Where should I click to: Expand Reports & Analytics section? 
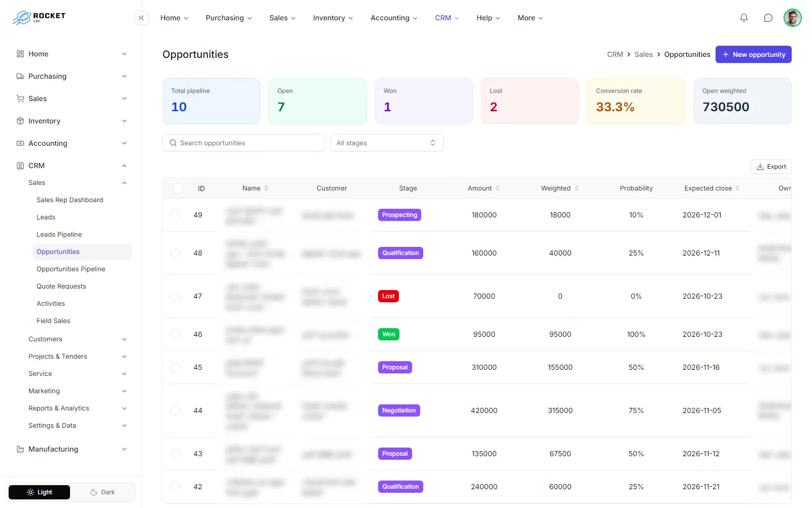[77, 408]
